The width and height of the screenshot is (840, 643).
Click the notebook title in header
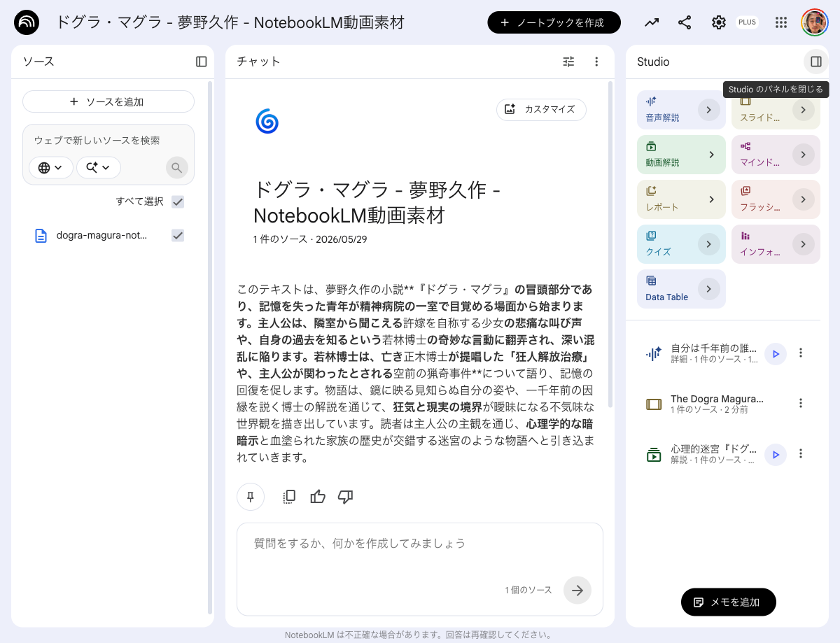[x=230, y=22]
